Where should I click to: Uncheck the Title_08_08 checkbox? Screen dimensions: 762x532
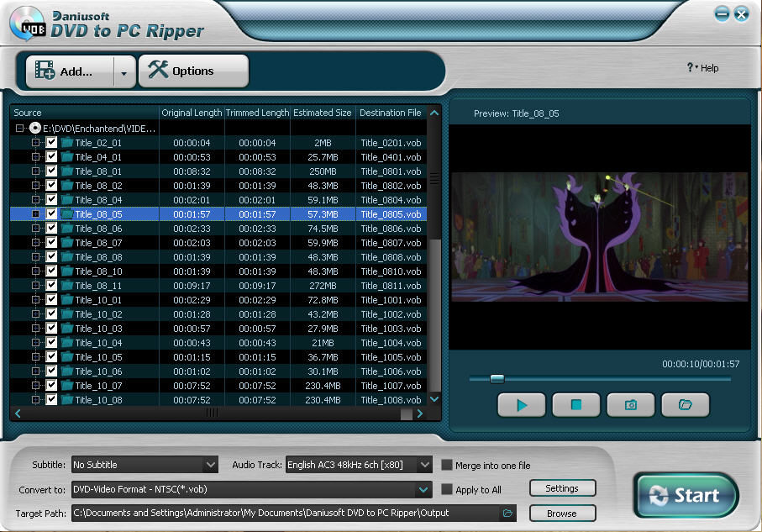51,256
